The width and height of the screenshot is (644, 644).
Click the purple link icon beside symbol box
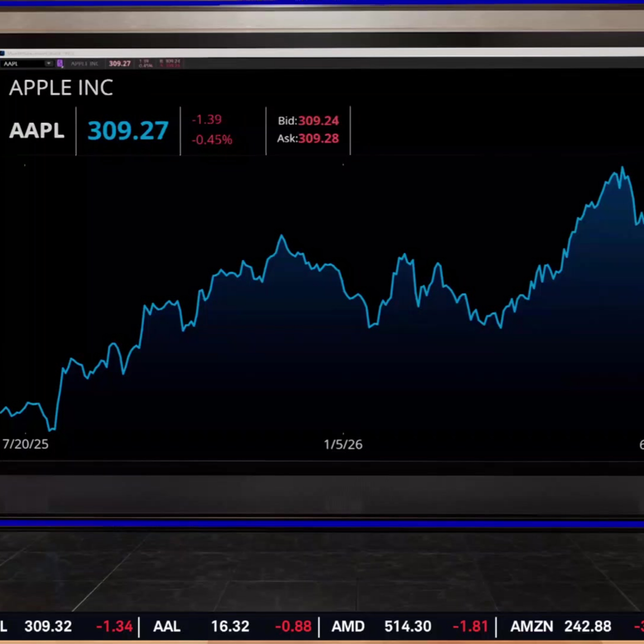pos(60,63)
